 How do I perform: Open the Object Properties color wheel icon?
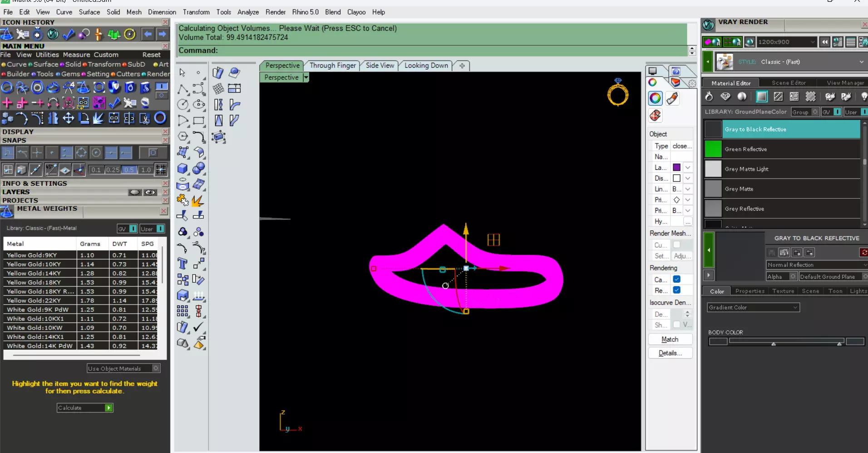(x=655, y=98)
